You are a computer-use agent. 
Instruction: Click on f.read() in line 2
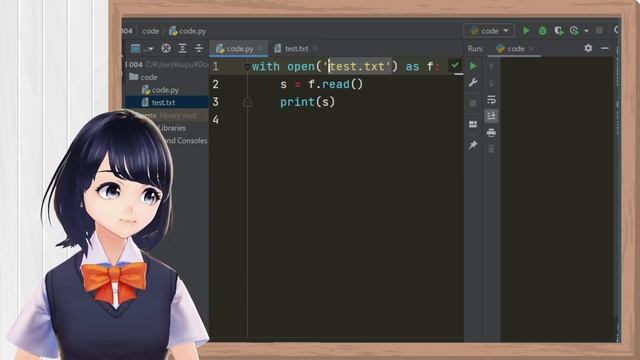[336, 84]
